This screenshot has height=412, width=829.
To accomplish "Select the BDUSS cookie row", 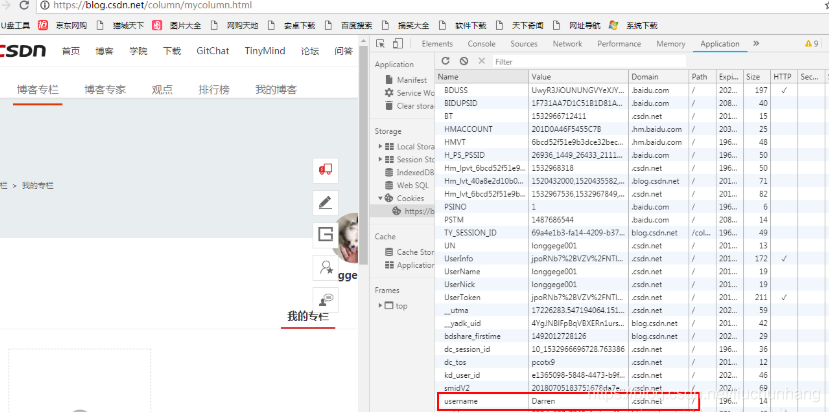I will coord(632,90).
